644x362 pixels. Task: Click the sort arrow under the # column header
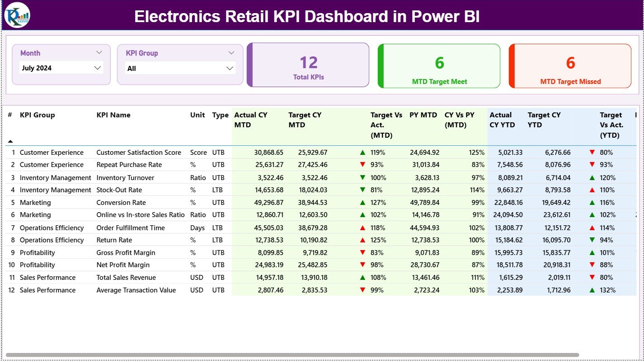11,140
